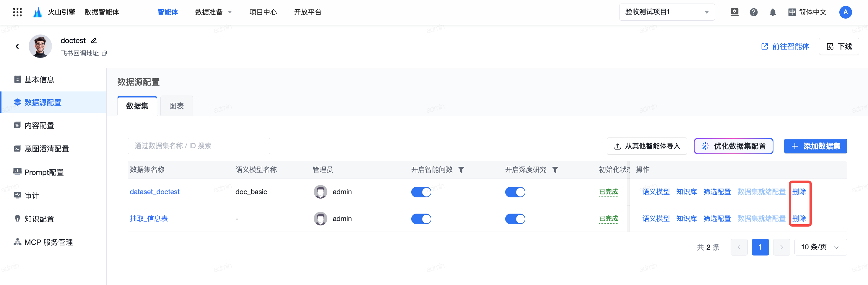Expand the 数据准备 menu

(213, 12)
